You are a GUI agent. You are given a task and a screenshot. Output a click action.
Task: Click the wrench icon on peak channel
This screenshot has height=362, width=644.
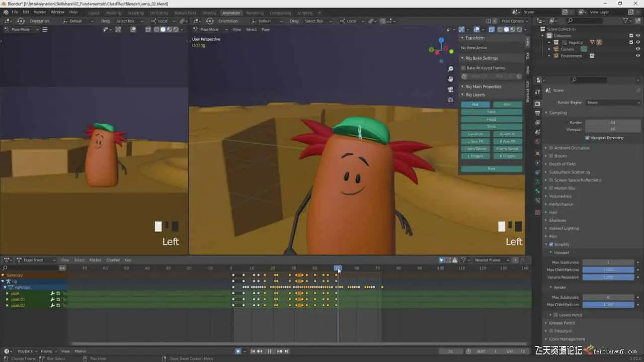tap(52, 293)
